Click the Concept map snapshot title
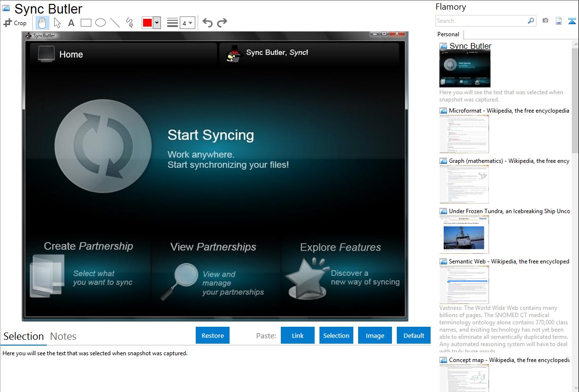Screen dimensions: 579x392 (x=509, y=360)
